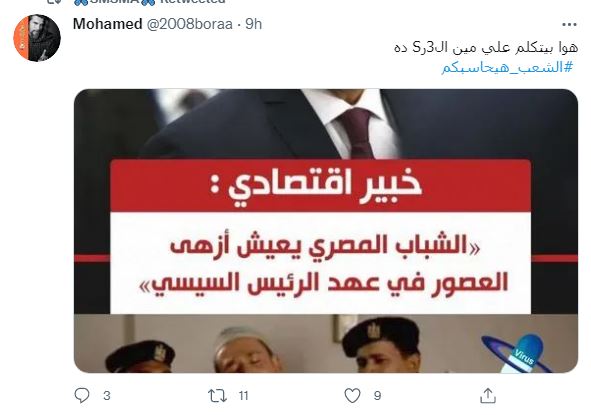Open Mohamed's profile avatar picture
The width and height of the screenshot is (591, 415).
click(x=37, y=38)
